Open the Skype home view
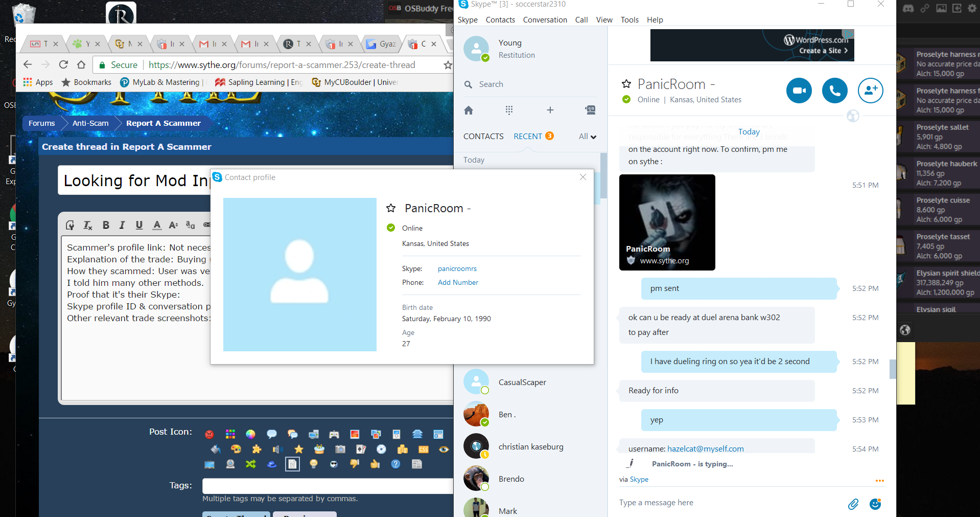980x517 pixels. click(x=469, y=110)
